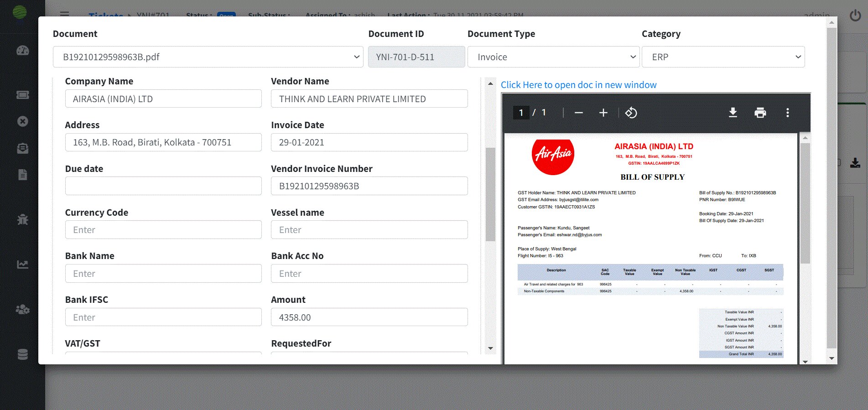868x410 pixels.
Task: Open the tickets icon in left sidebar
Action: tap(22, 95)
